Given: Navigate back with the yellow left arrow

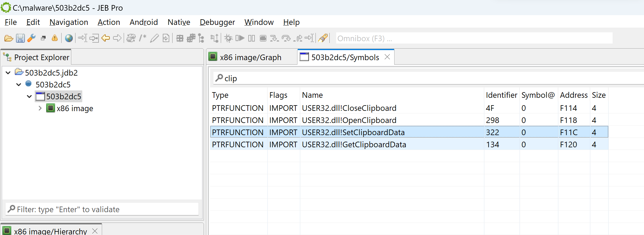Looking at the screenshot, I should (106, 38).
